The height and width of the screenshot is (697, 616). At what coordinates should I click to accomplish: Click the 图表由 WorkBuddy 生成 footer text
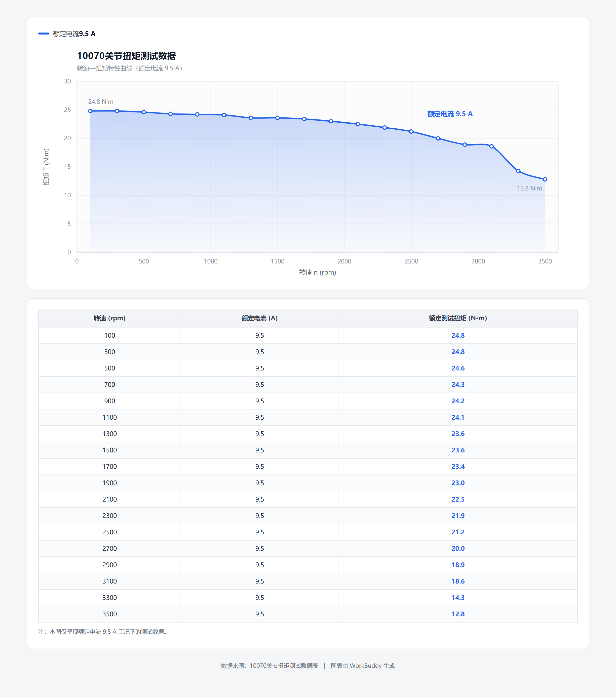363,666
